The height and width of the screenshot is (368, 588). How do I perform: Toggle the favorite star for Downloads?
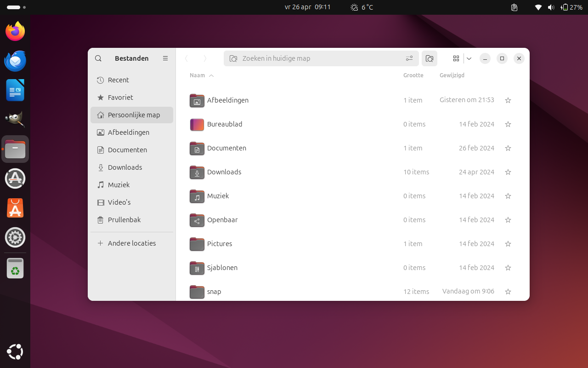coord(508,172)
